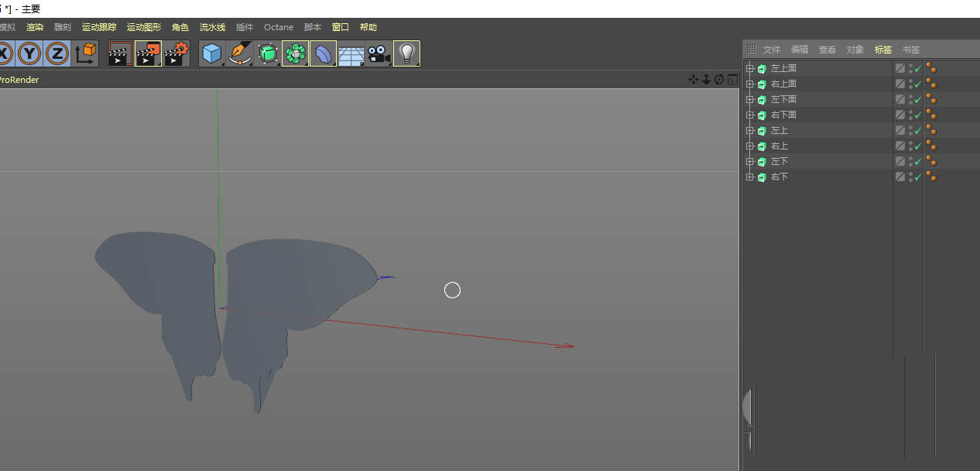
Task: Click the viewport move camera icon
Action: 694,80
